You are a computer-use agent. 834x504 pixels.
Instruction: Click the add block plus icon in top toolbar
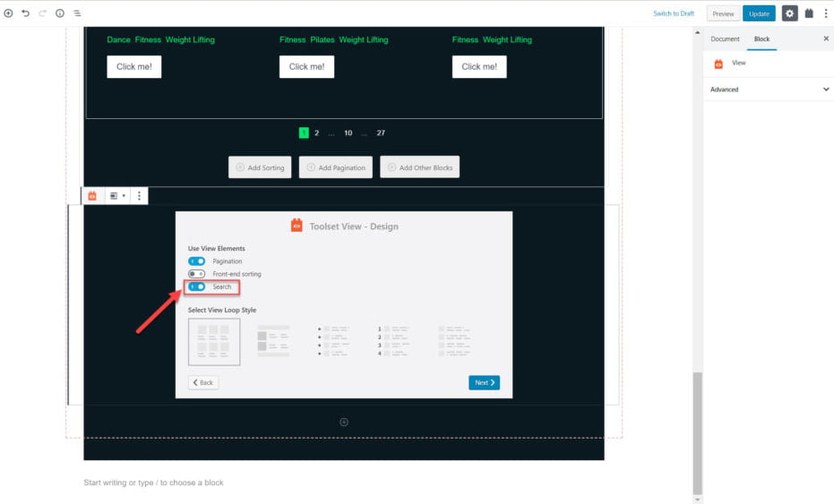point(9,13)
